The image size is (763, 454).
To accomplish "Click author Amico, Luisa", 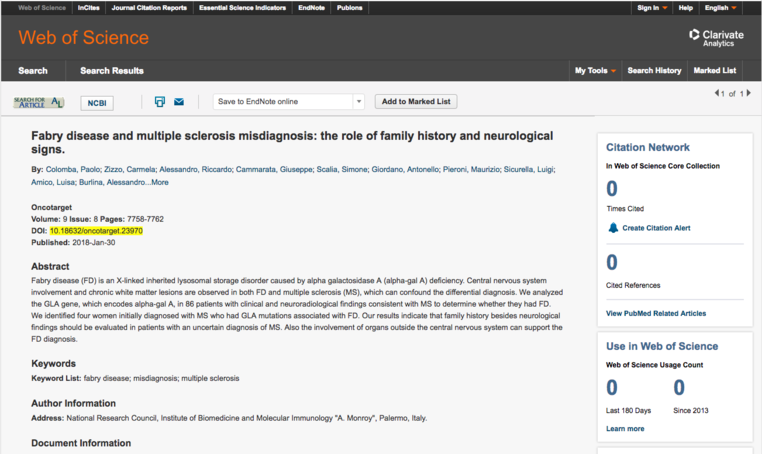I will [x=53, y=182].
